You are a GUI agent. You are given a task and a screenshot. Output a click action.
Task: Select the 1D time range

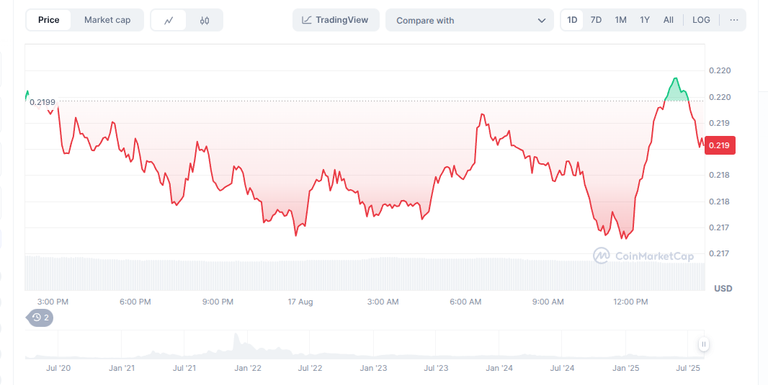pyautogui.click(x=572, y=20)
